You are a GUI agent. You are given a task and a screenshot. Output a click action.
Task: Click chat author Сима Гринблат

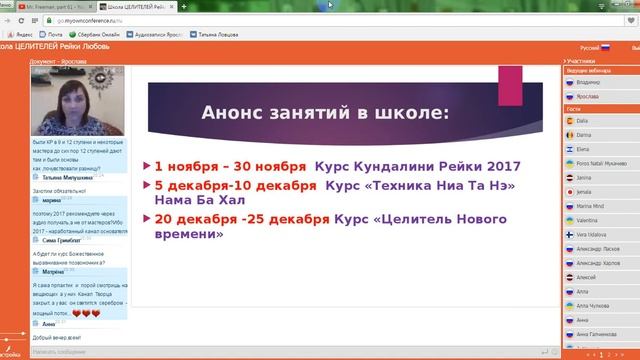[62, 240]
